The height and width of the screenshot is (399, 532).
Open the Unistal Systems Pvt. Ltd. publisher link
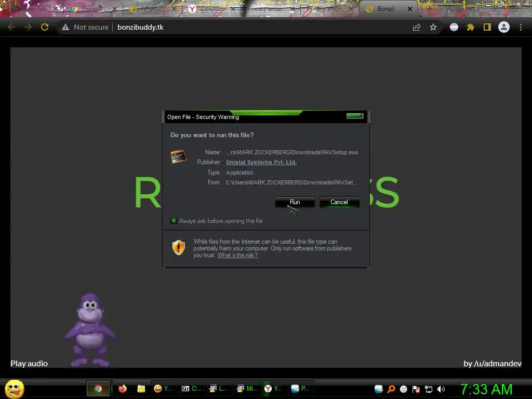(x=261, y=162)
